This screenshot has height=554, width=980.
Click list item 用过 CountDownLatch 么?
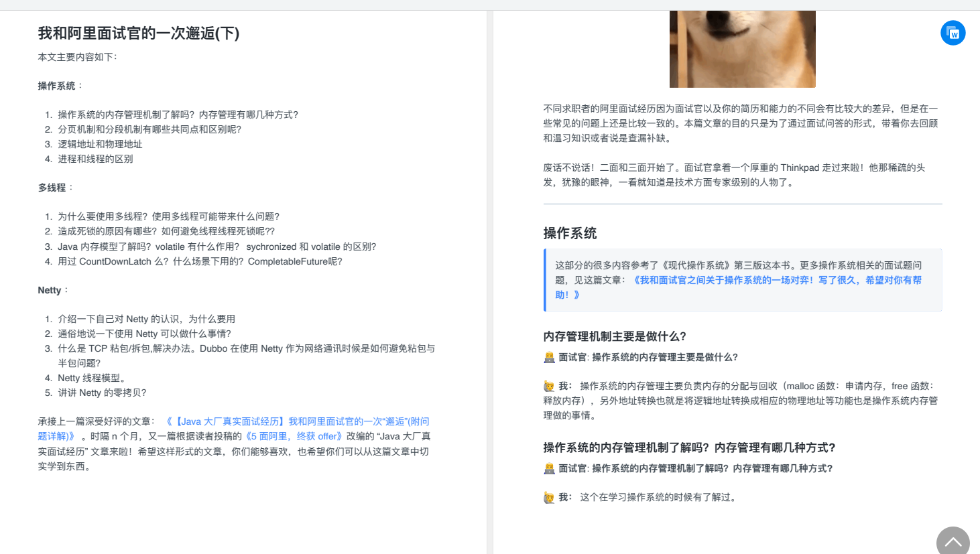click(200, 261)
